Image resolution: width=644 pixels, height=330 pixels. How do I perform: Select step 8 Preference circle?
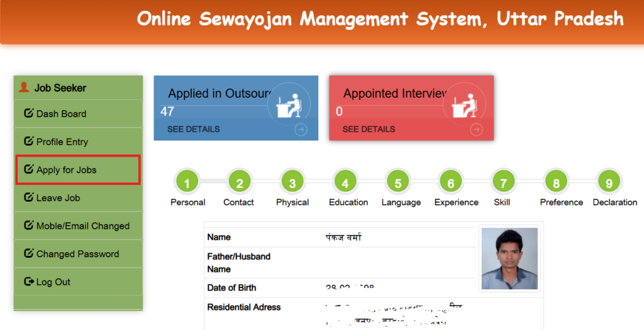point(556,183)
